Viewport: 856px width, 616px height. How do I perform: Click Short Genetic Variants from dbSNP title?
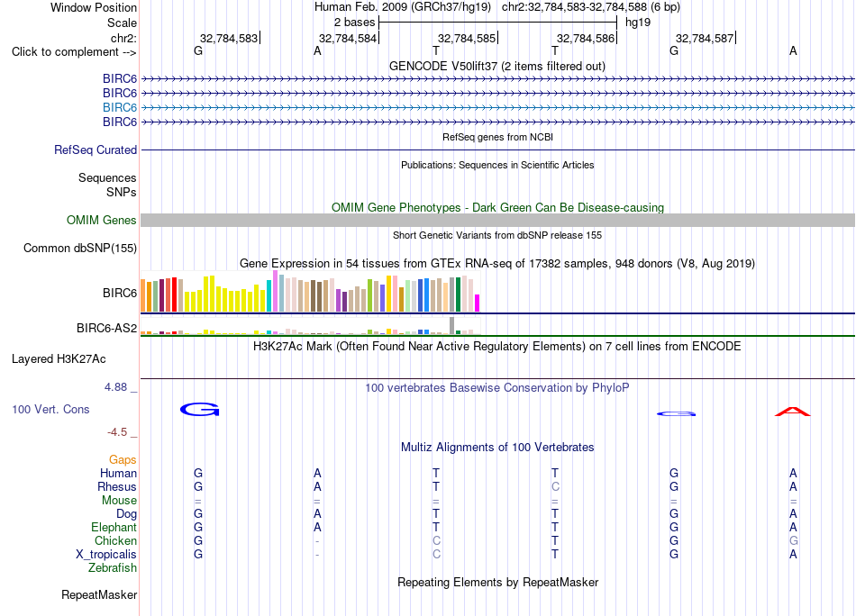pyautogui.click(x=497, y=235)
